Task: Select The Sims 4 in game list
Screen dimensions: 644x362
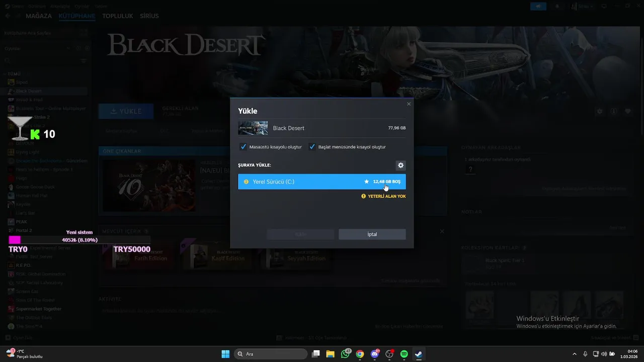Action: (29, 326)
